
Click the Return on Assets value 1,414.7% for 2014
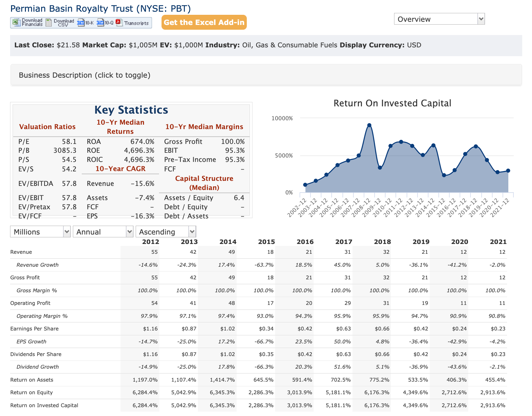click(x=222, y=380)
